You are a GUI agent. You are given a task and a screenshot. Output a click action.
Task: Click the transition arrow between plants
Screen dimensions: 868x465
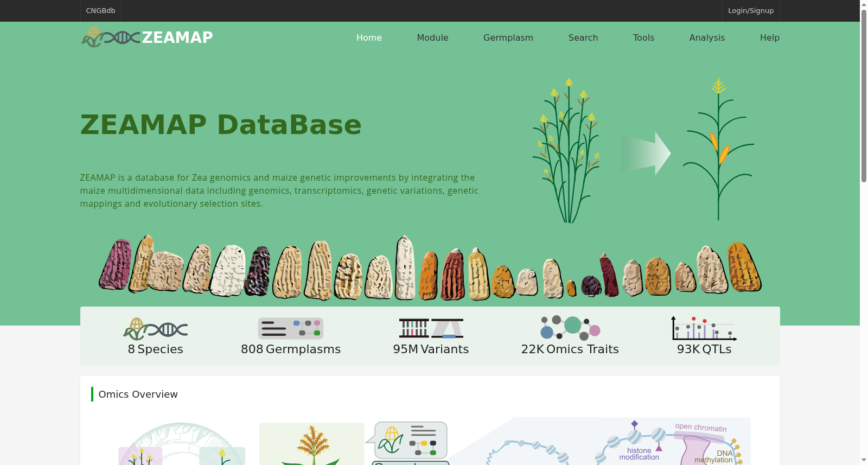click(646, 154)
